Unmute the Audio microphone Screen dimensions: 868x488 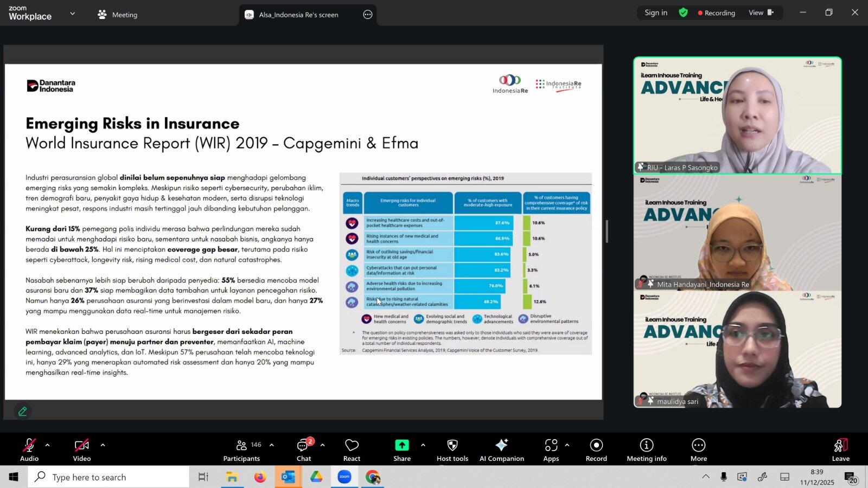29,450
